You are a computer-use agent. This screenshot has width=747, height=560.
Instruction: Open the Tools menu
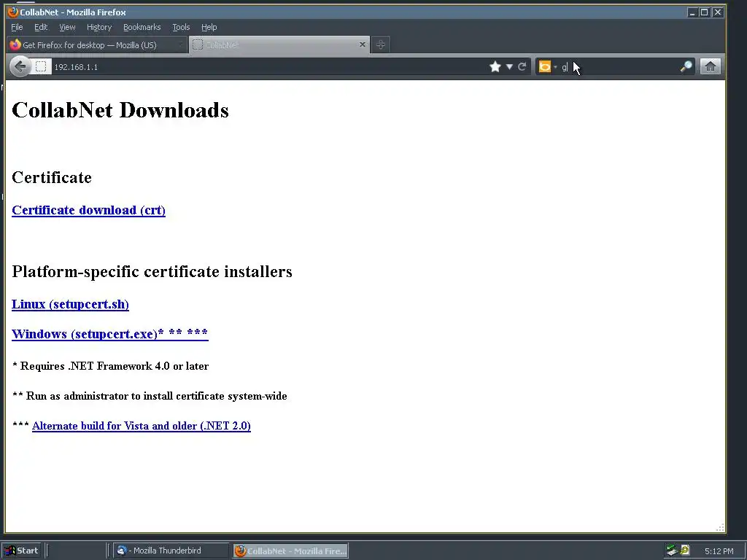tap(181, 27)
